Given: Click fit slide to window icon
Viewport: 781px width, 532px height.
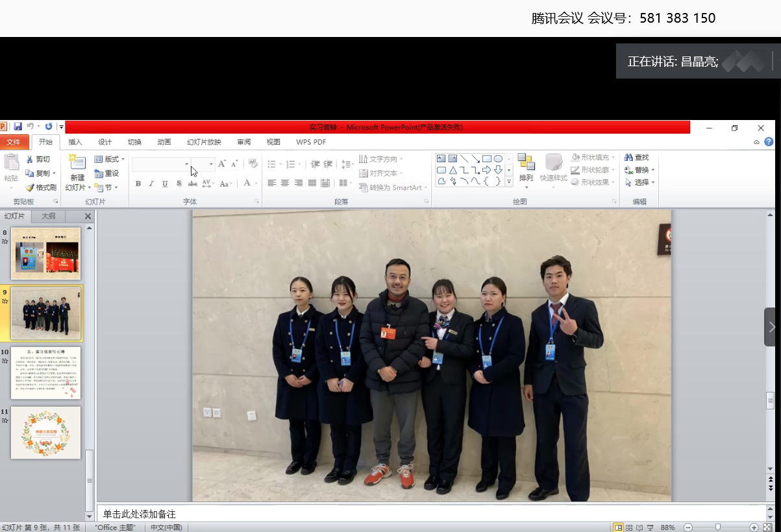Looking at the screenshot, I should 767,527.
